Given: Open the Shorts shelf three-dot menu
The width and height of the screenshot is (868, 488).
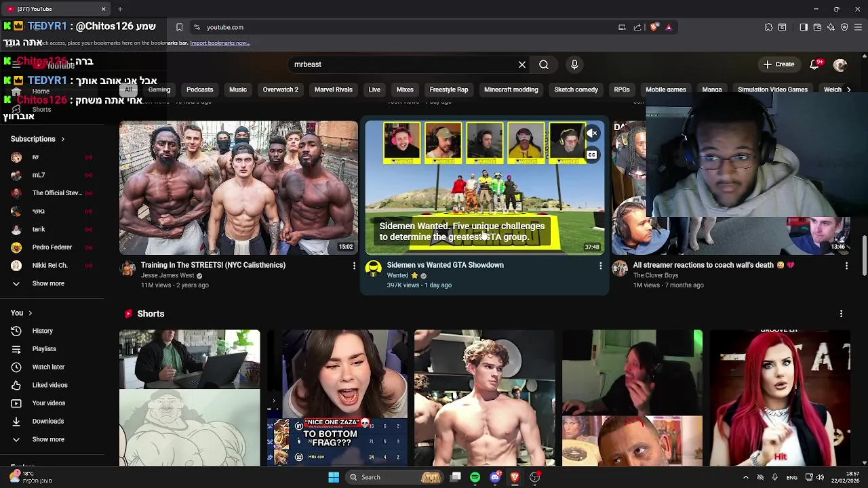Looking at the screenshot, I should (x=841, y=314).
